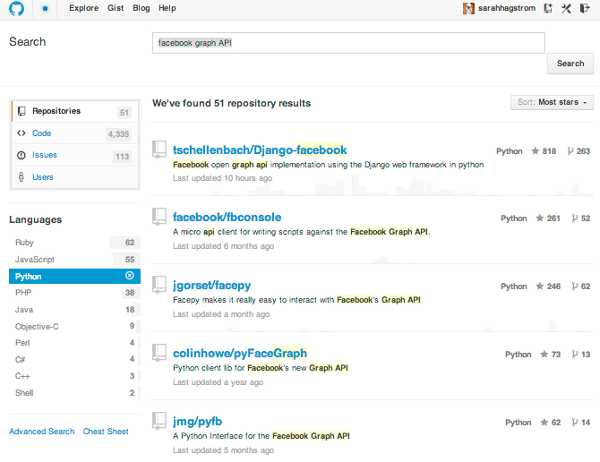
Task: Filter results by Perl language
Action: pos(75,343)
